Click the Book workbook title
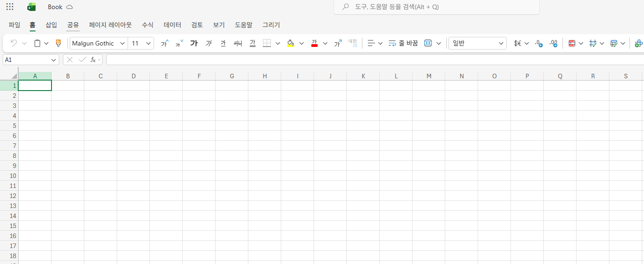644x264 pixels. point(55,7)
